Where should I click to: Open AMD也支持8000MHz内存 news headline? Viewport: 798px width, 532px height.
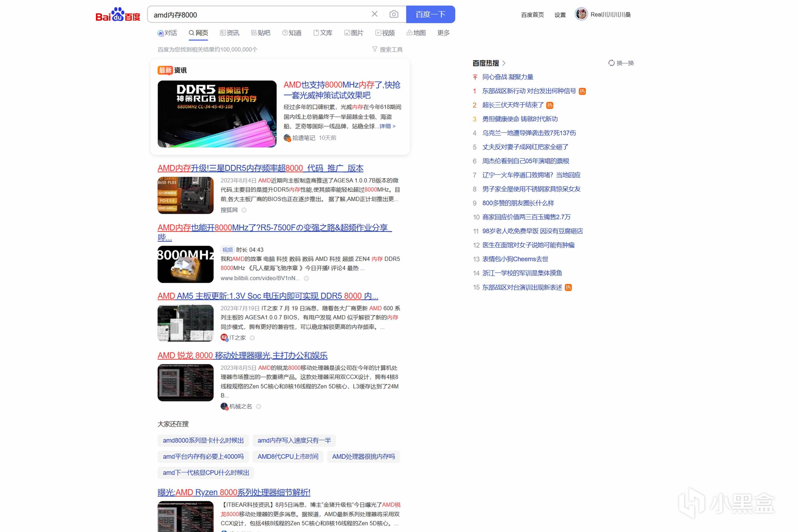(x=342, y=90)
